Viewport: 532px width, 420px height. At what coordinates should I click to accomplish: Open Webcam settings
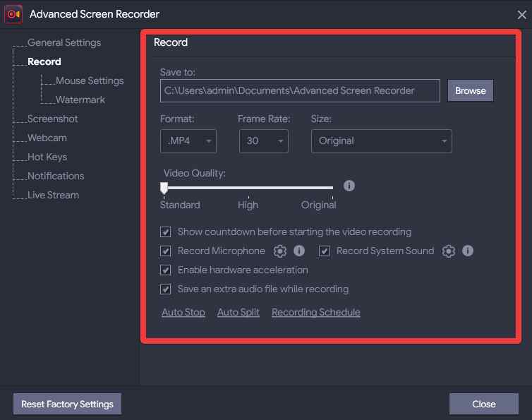tap(47, 138)
